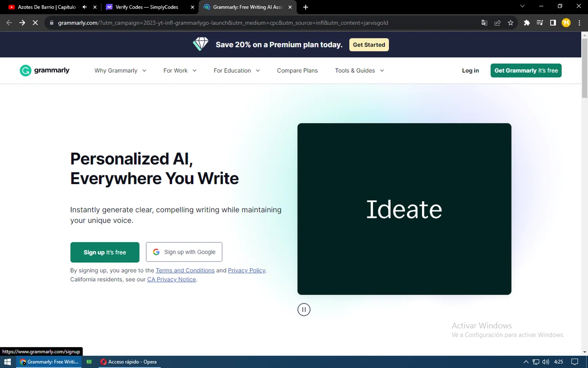The height and width of the screenshot is (368, 588).
Task: Click the share page icon
Action: [x=497, y=23]
